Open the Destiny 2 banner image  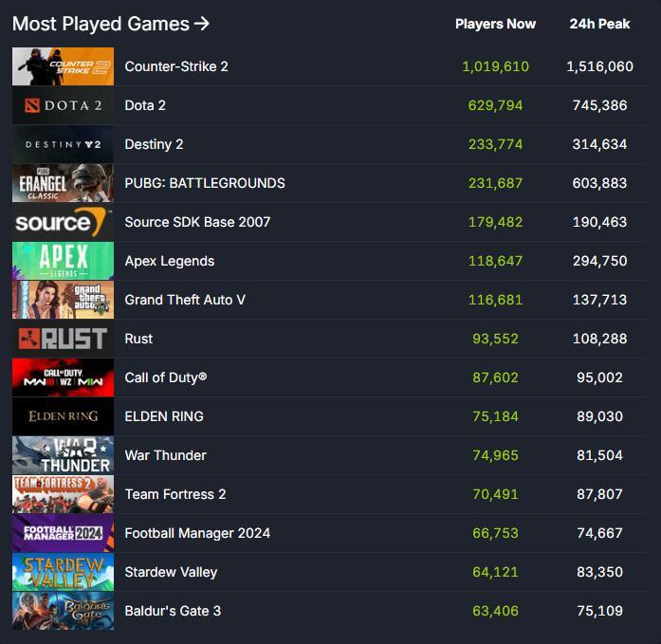pyautogui.click(x=63, y=144)
